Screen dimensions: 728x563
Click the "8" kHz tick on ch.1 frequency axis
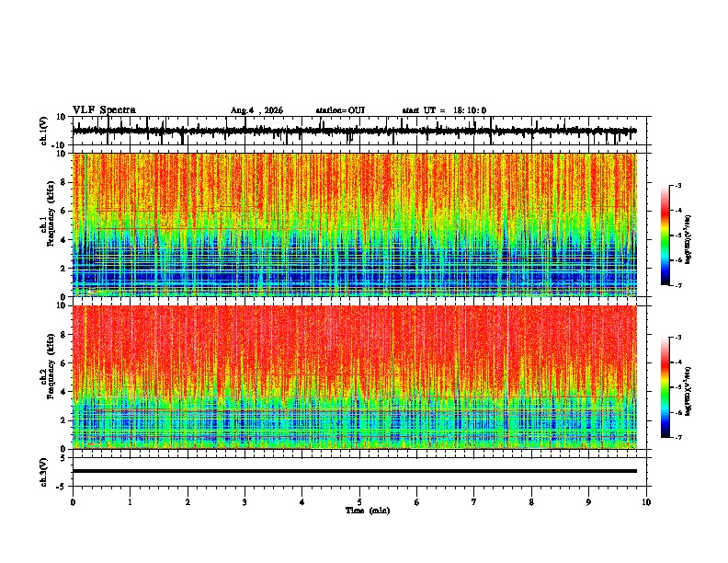(x=63, y=182)
